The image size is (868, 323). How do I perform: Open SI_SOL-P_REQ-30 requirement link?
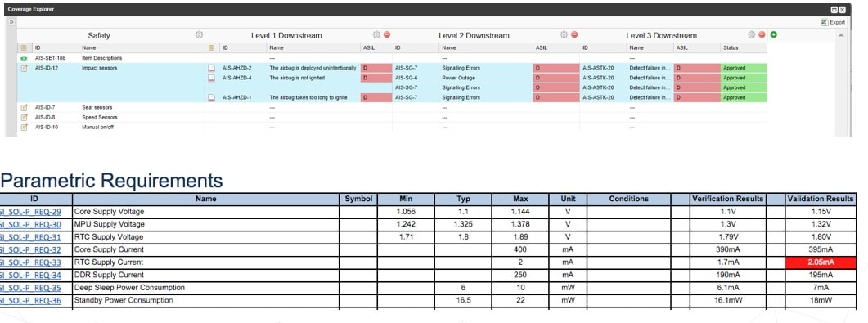[x=30, y=225]
